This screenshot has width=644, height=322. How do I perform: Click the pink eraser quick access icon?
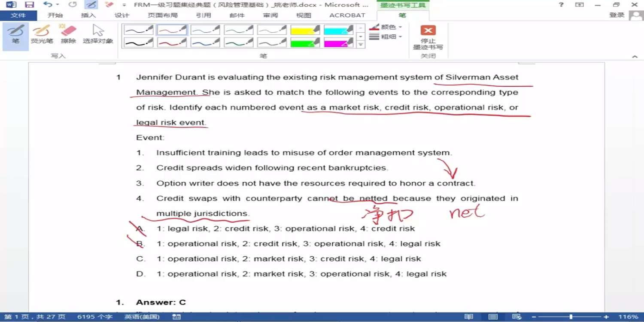pos(109,5)
